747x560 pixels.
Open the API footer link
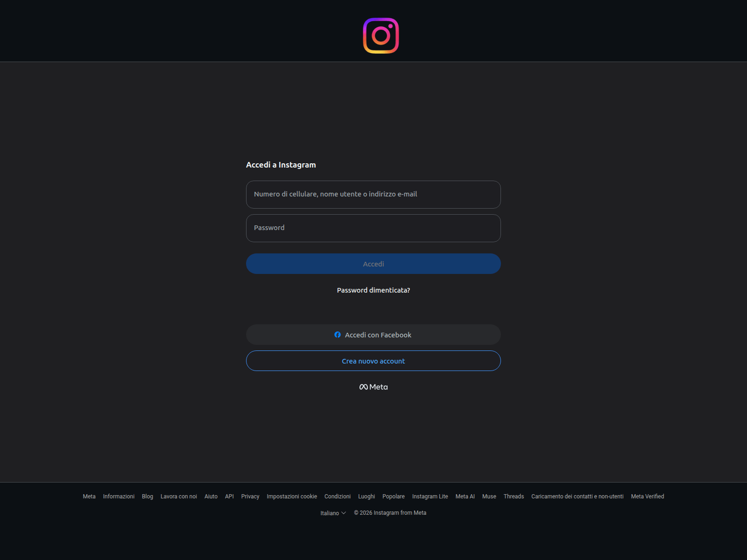click(229, 497)
